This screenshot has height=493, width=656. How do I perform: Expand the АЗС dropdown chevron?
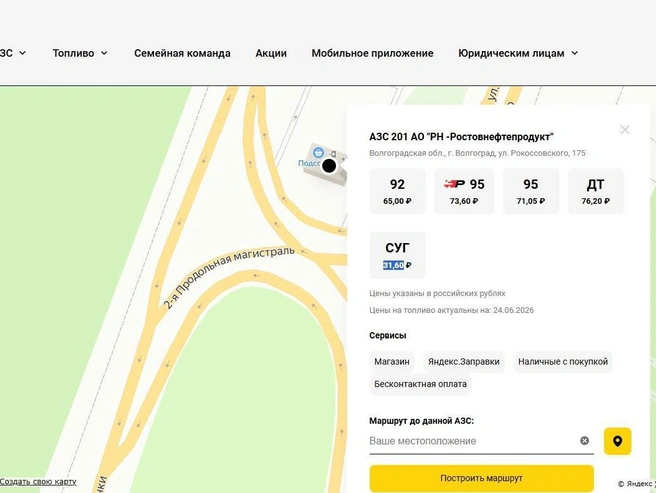(23, 53)
